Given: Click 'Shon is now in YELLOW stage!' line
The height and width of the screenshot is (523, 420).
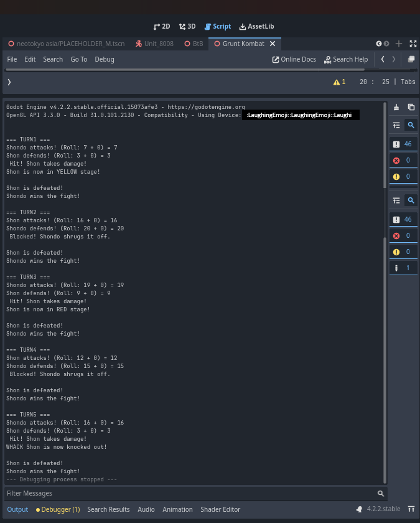Looking at the screenshot, I should pyautogui.click(x=53, y=172).
